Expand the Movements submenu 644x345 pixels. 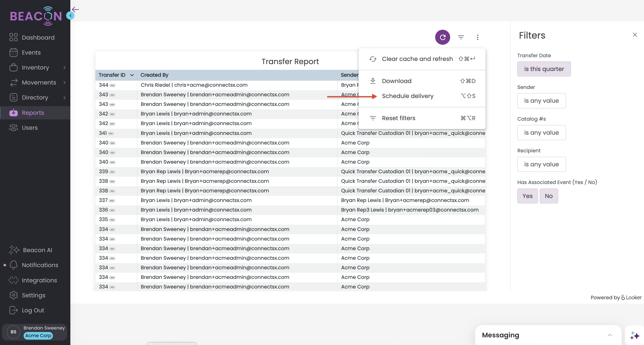point(64,82)
